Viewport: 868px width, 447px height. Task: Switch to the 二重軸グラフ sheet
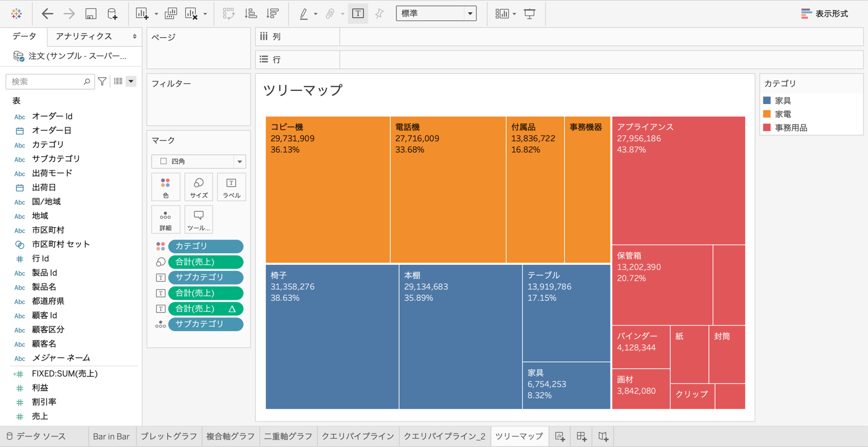click(x=288, y=437)
